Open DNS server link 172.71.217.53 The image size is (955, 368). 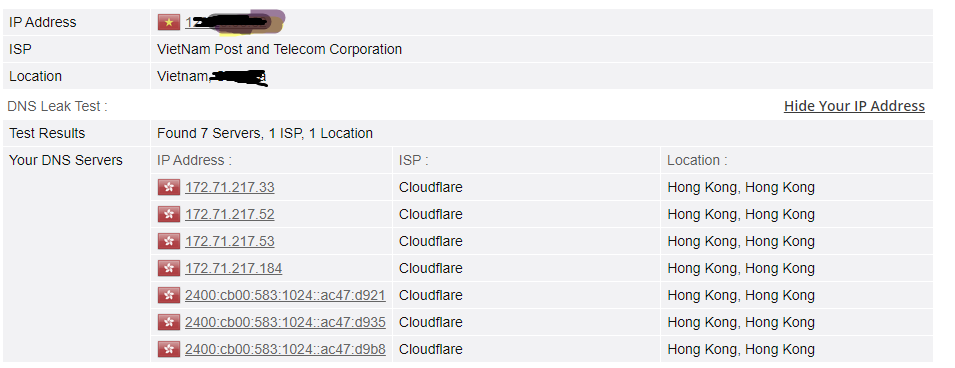tap(230, 241)
